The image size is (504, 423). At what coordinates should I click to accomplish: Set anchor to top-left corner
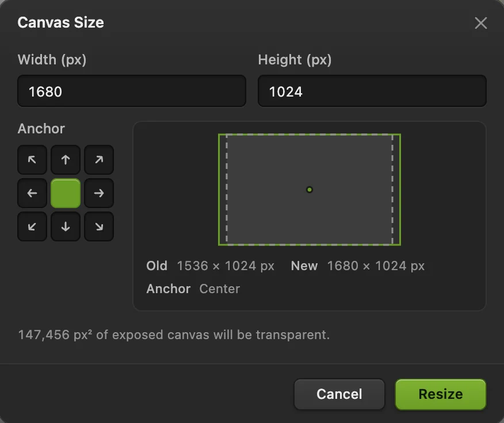coord(32,160)
